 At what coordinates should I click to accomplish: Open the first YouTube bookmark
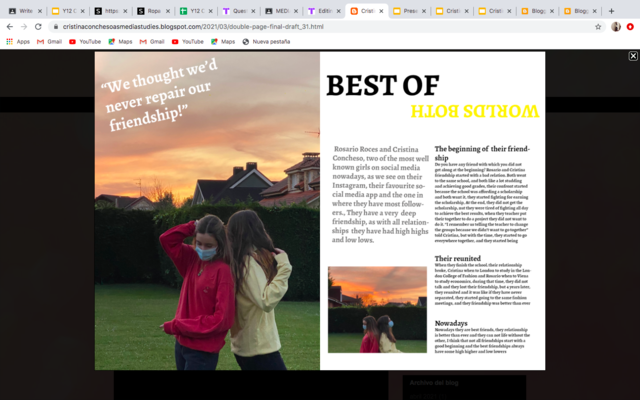click(x=85, y=42)
